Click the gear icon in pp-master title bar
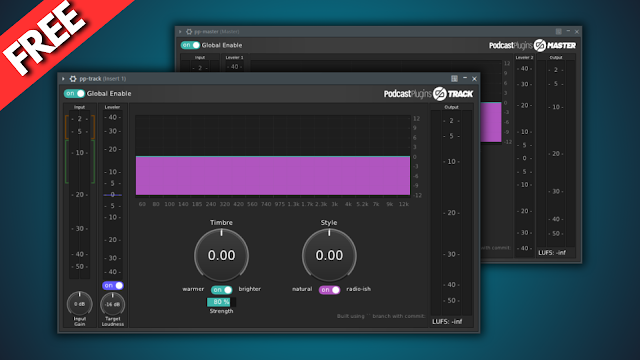This screenshot has height=360, width=640. tap(189, 31)
